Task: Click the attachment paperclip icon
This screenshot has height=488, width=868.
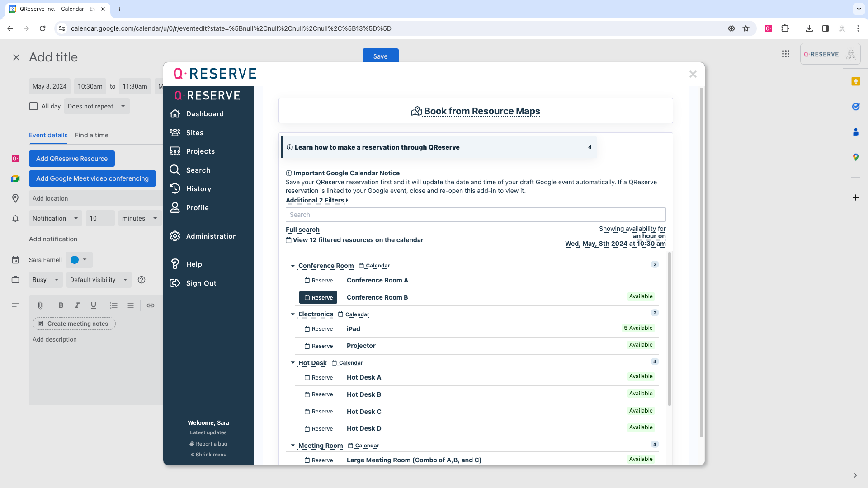Action: click(x=40, y=305)
